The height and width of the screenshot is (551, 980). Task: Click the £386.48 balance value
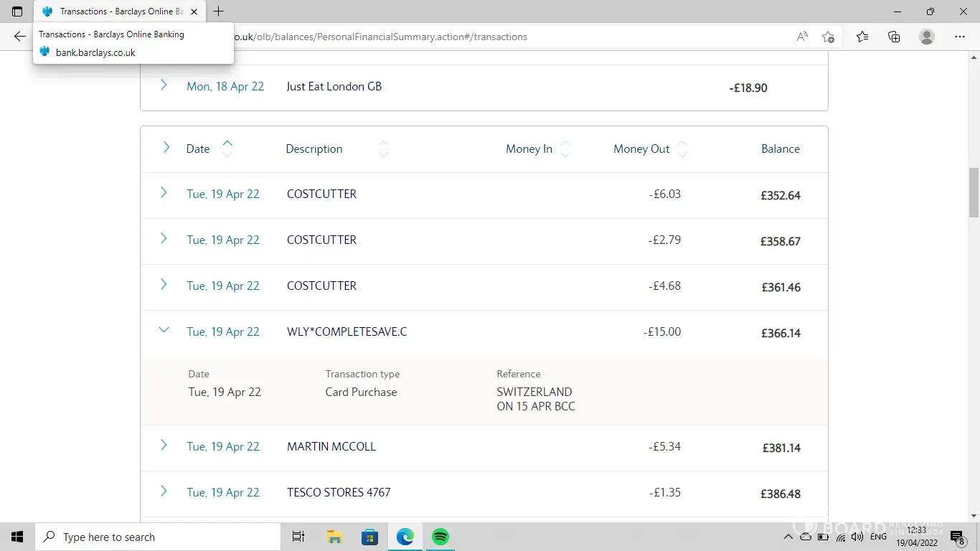(x=781, y=494)
